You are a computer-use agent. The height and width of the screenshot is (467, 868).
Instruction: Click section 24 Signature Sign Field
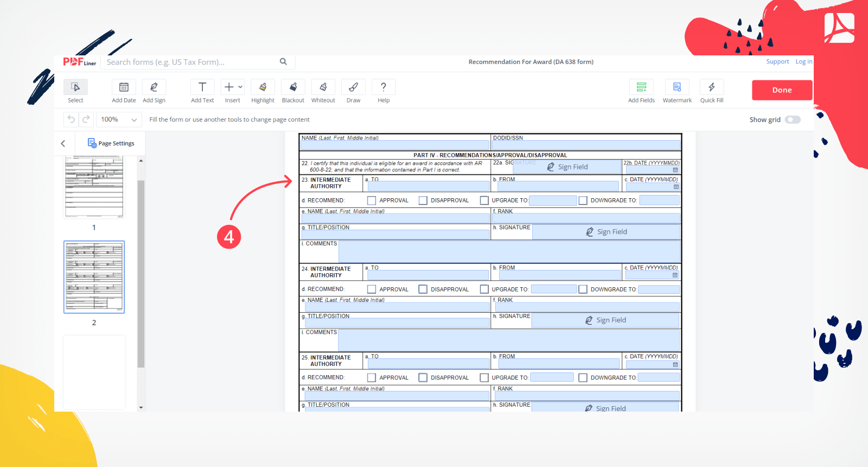point(605,320)
